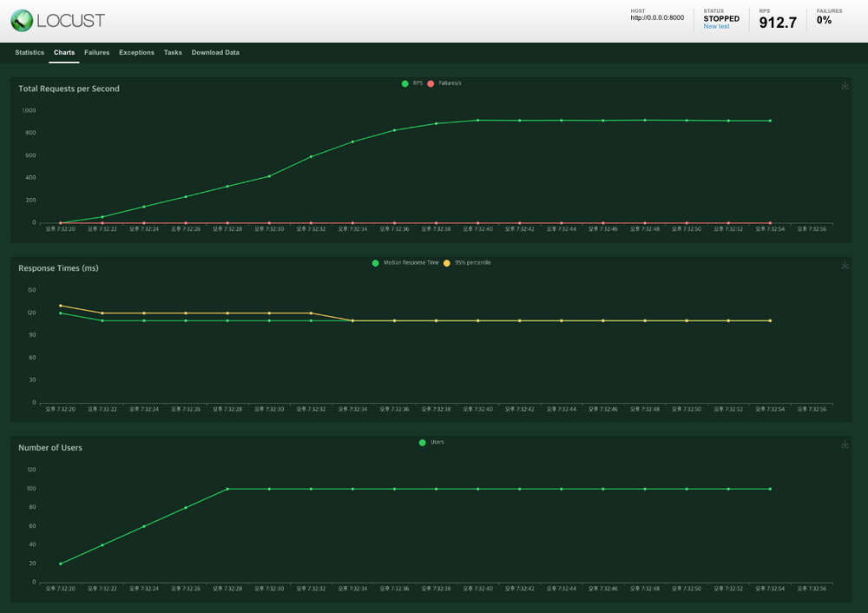Toggle the 95% percentile legend
This screenshot has width=868, height=613.
467,262
